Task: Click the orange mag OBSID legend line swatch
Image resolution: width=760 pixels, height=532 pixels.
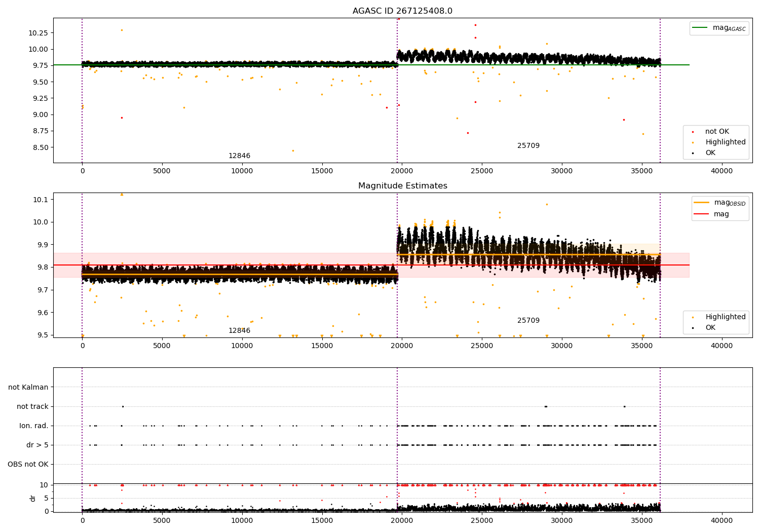Action: click(x=702, y=203)
